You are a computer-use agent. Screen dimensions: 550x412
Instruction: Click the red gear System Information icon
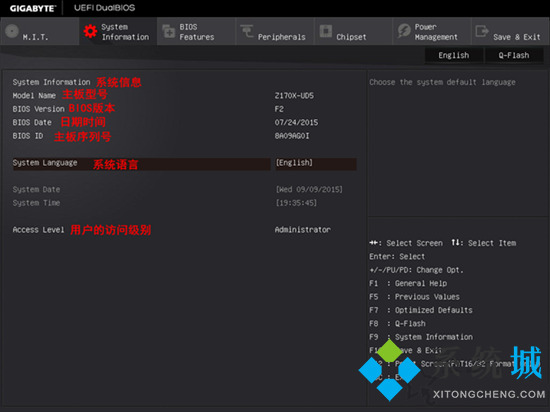[90, 32]
